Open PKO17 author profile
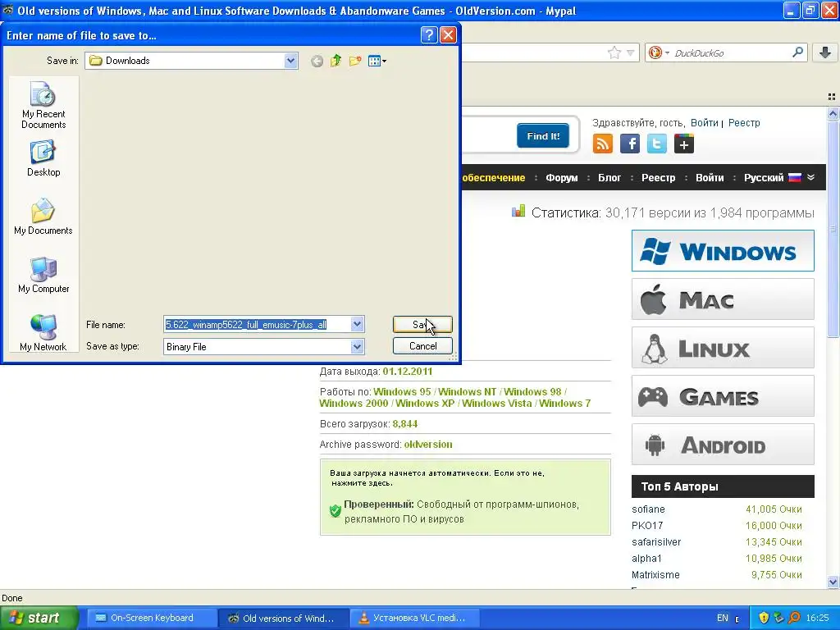Viewport: 840px width, 630px height. (647, 526)
